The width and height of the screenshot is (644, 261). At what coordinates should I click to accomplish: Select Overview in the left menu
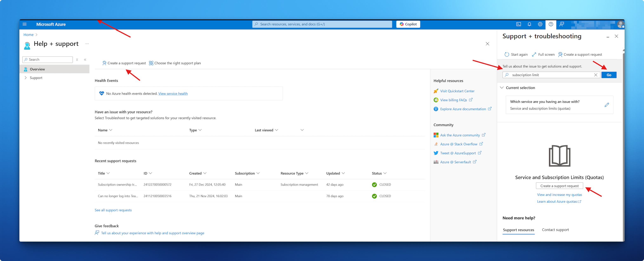(x=37, y=69)
